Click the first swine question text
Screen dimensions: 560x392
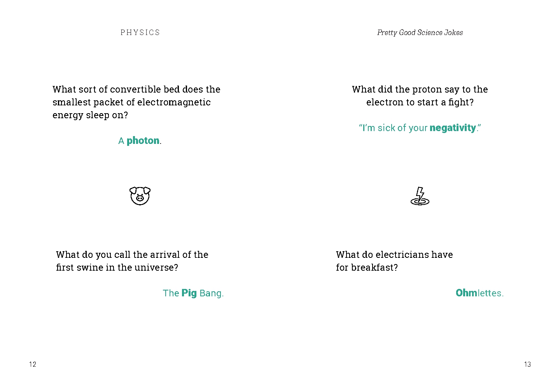click(132, 261)
